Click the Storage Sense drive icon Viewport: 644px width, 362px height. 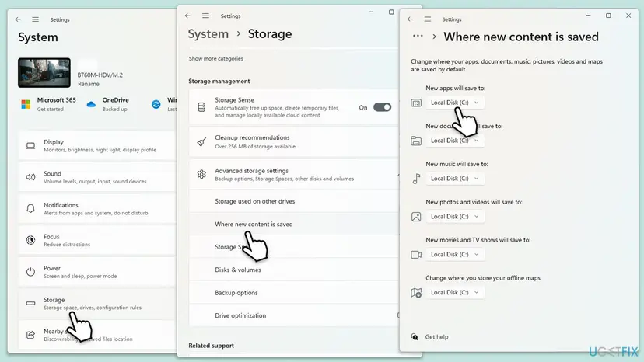point(201,107)
